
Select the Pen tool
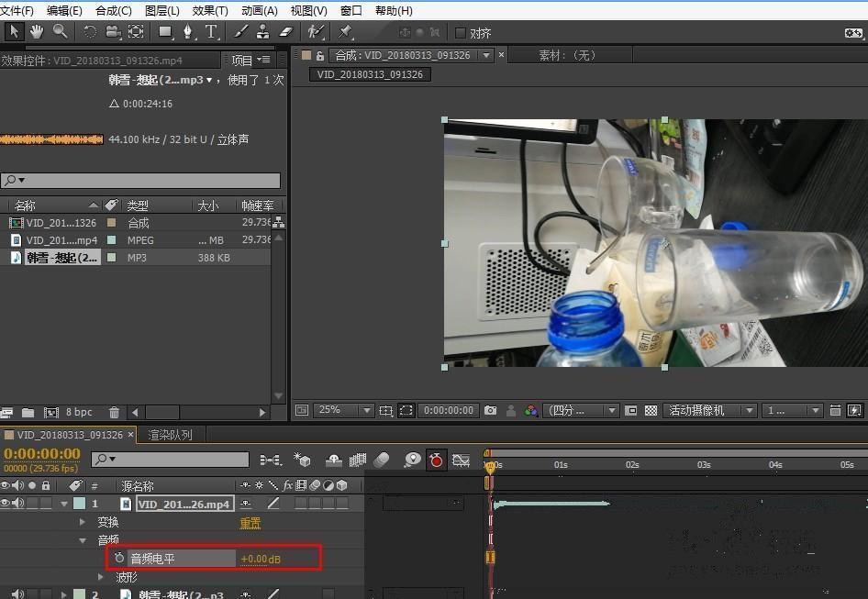point(188,32)
